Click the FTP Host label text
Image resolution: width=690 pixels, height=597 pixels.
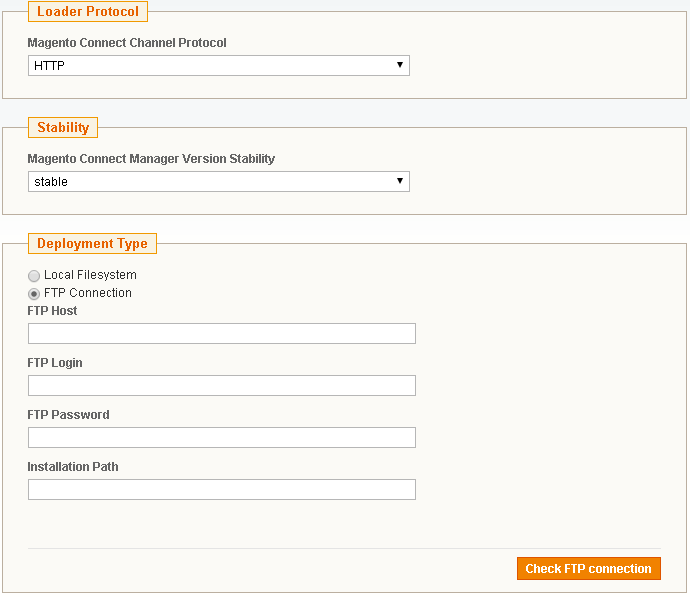(x=52, y=311)
